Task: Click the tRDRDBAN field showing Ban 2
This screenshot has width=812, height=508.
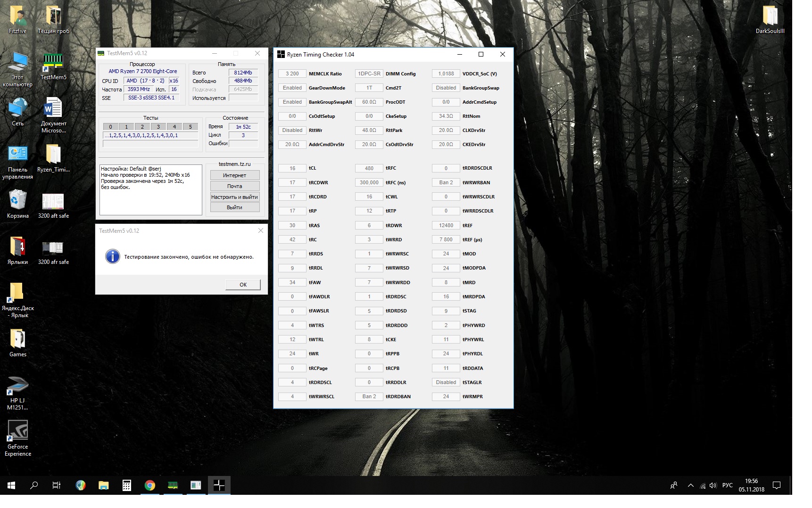Action: tap(369, 396)
